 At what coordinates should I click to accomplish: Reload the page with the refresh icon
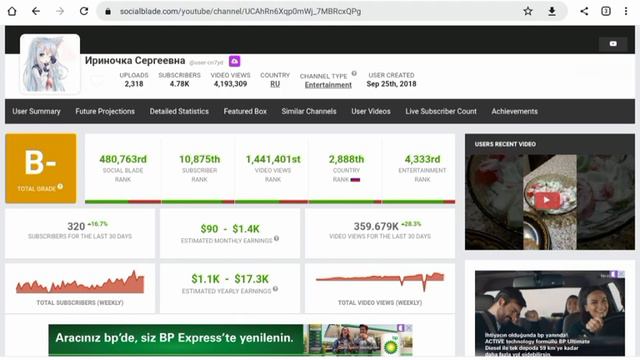click(x=84, y=11)
